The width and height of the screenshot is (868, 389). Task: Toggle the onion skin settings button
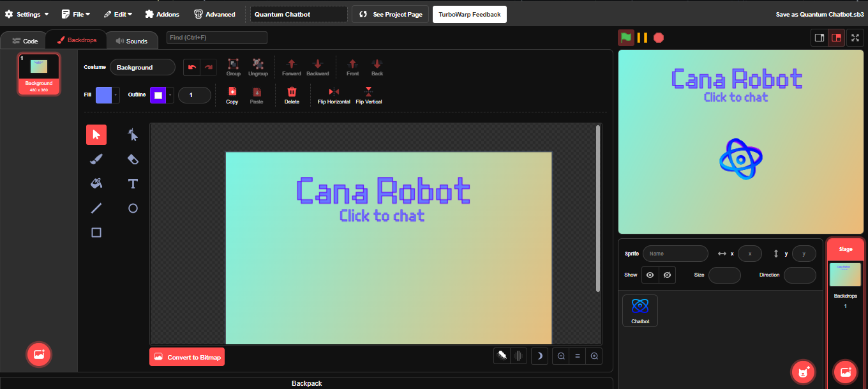coord(519,356)
